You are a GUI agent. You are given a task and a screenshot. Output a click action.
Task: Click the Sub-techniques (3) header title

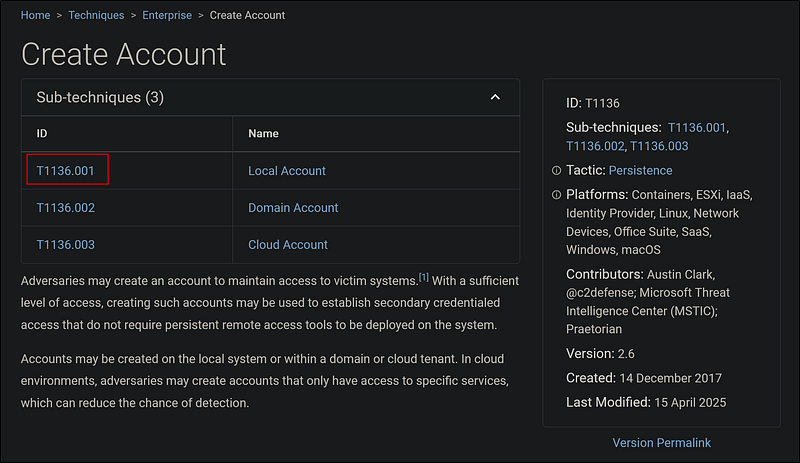(x=100, y=97)
